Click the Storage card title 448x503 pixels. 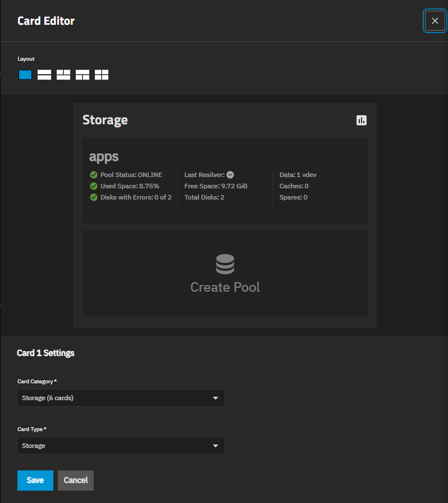[x=105, y=120]
